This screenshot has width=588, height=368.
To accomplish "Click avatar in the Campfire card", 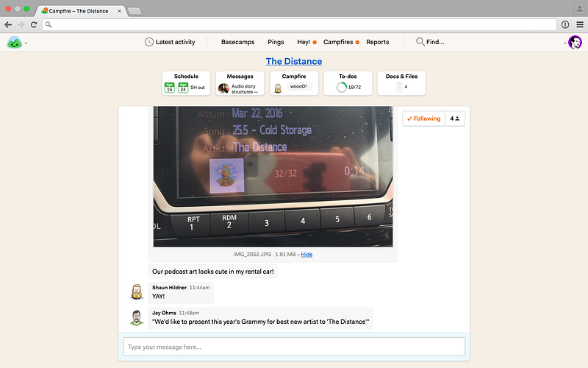I will 278,88.
